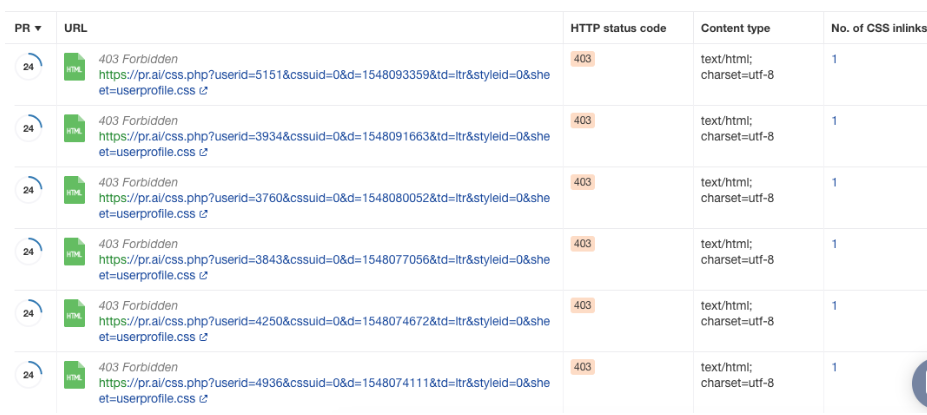Click the HTML file icon for userid=4250
The height and width of the screenshot is (415, 927).
(x=75, y=313)
